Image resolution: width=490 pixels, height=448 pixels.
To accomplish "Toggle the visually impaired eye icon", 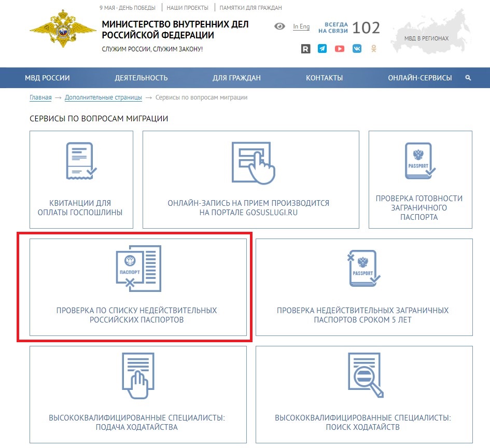I will [x=279, y=26].
